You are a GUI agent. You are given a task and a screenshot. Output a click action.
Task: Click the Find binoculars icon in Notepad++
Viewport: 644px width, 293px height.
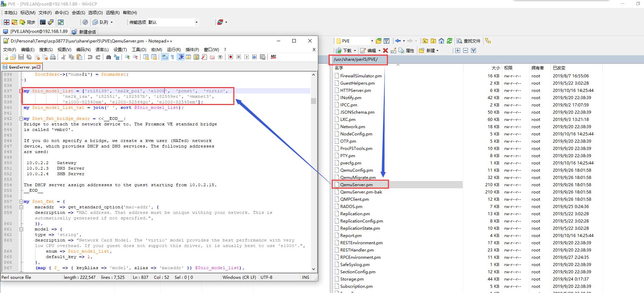[x=108, y=57]
